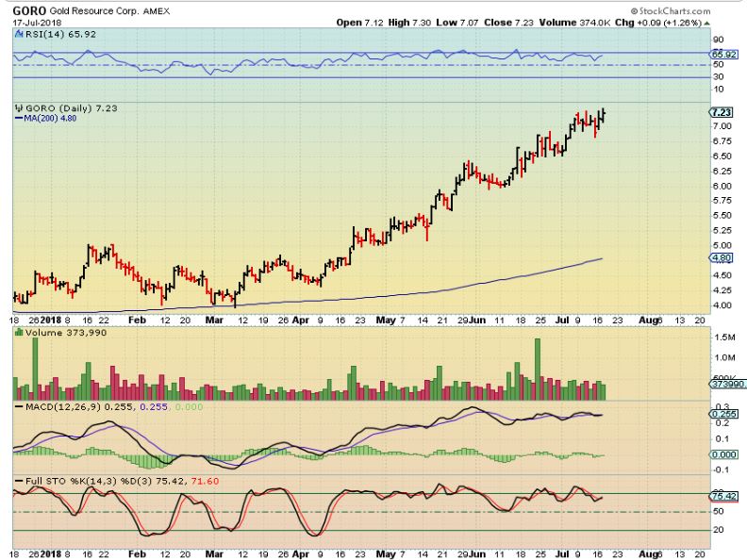Click the 4.80 moving average tag on the price axis
The image size is (747, 560).
coord(722,258)
